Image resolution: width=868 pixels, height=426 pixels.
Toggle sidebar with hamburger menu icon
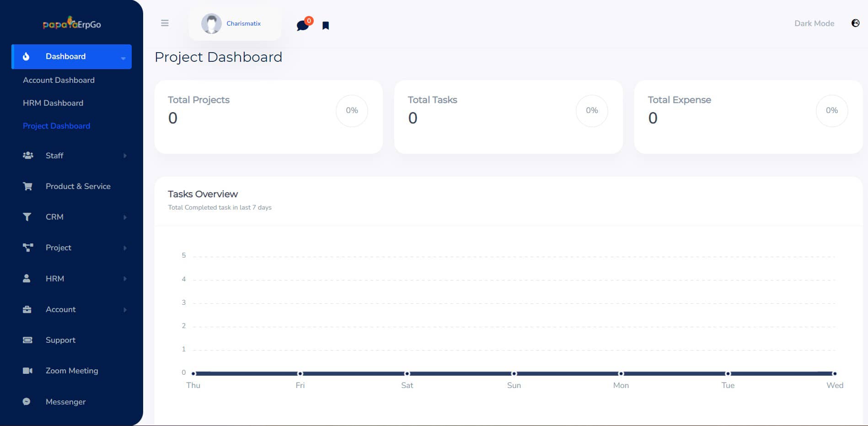pos(165,23)
